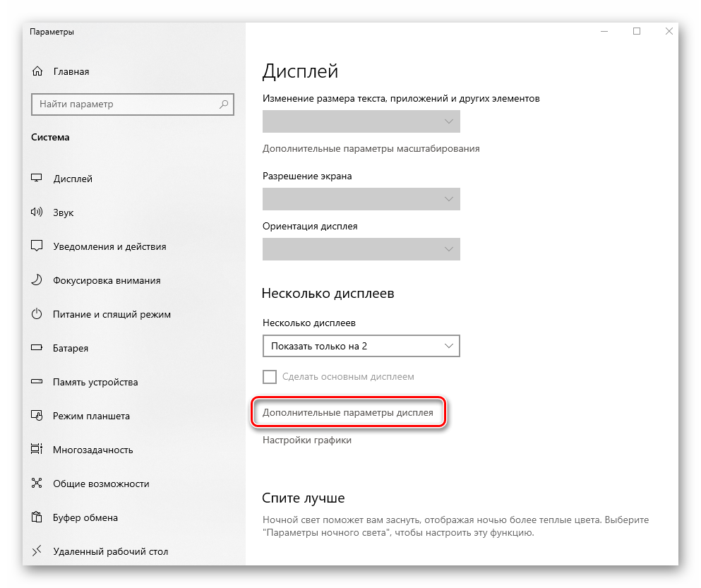The image size is (701, 588).
Task: Open the Питание и спящий режим icon
Action: pyautogui.click(x=37, y=314)
